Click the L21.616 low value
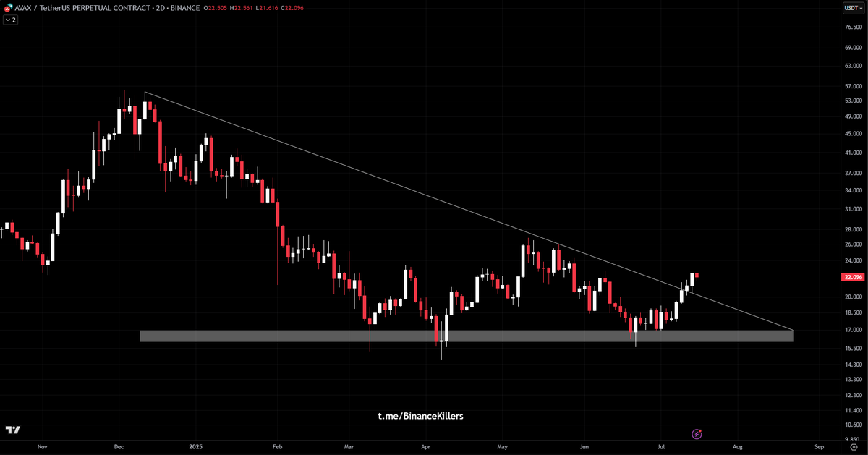This screenshot has height=455, width=868. coord(266,8)
